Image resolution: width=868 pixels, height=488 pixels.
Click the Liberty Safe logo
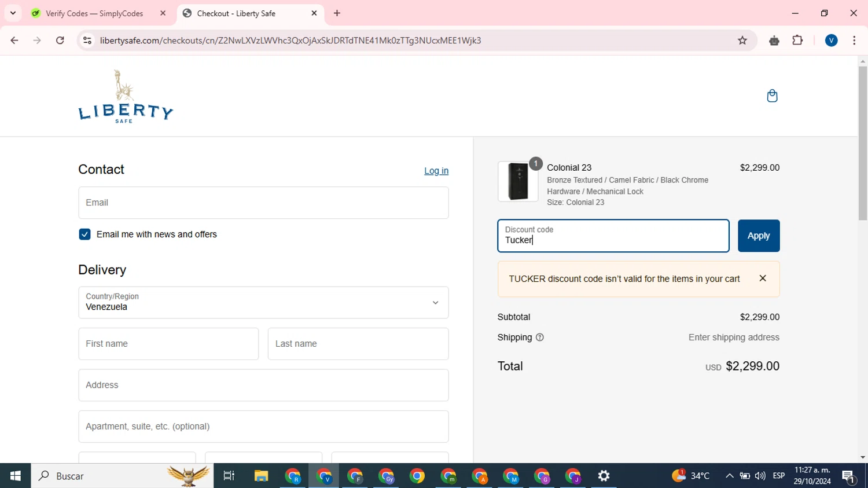click(126, 97)
